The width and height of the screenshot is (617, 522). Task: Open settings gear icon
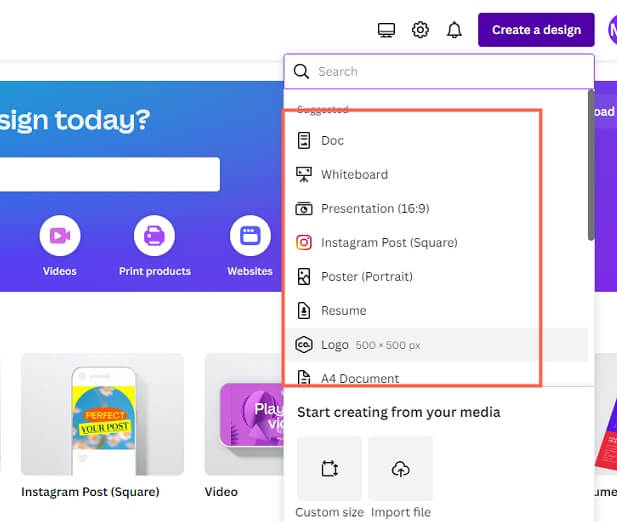tap(420, 30)
